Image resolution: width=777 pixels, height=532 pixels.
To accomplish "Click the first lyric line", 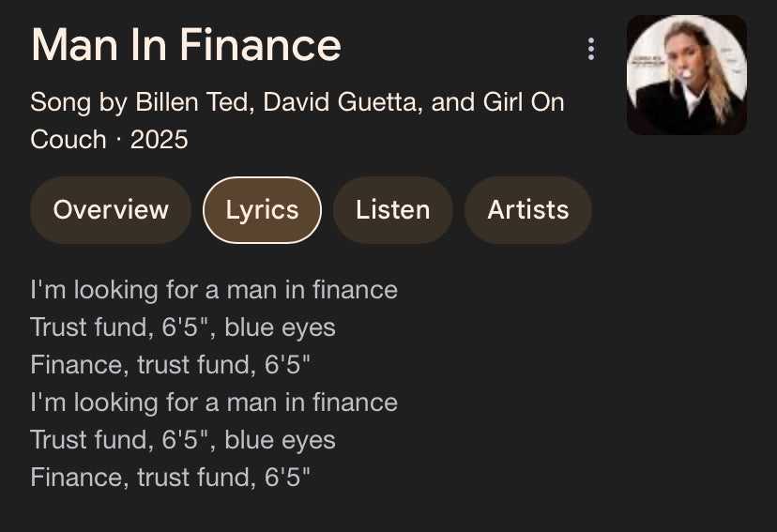I will (214, 290).
